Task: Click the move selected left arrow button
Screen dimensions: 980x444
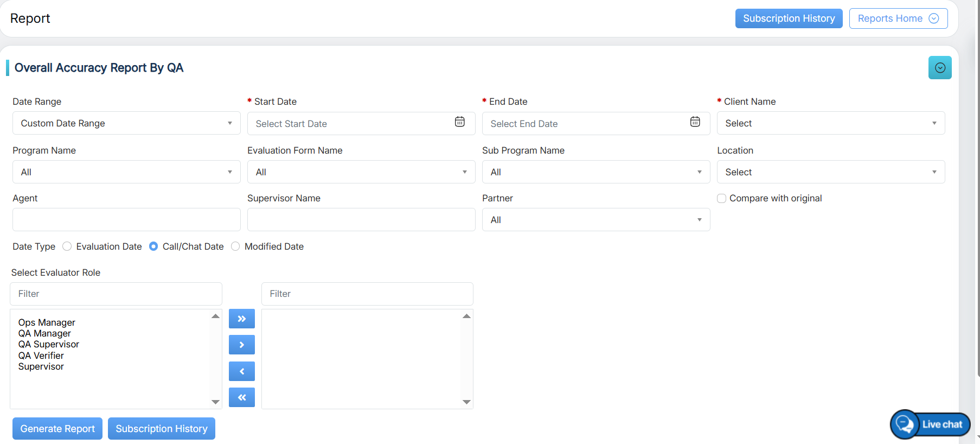Action: pos(242,371)
